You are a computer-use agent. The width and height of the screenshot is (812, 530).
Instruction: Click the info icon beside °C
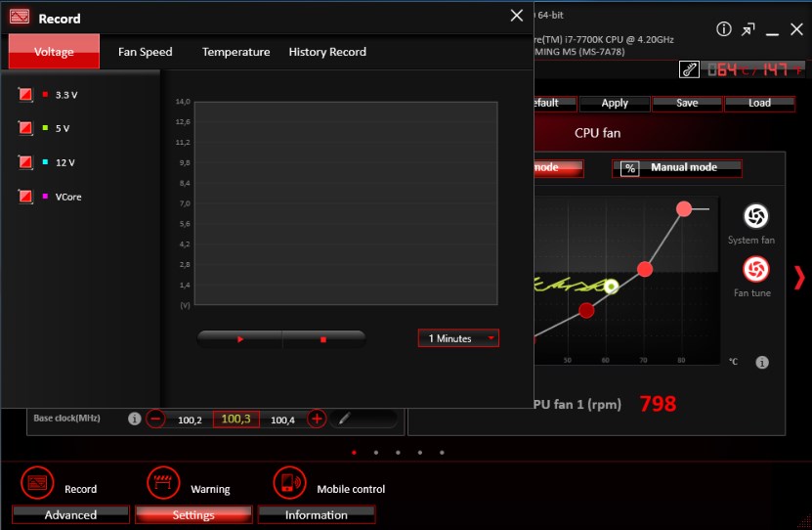pos(762,362)
